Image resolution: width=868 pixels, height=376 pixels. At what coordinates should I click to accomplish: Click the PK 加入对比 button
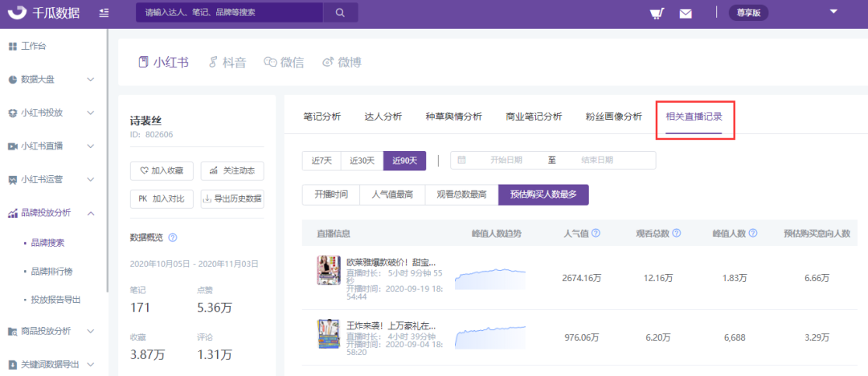162,198
